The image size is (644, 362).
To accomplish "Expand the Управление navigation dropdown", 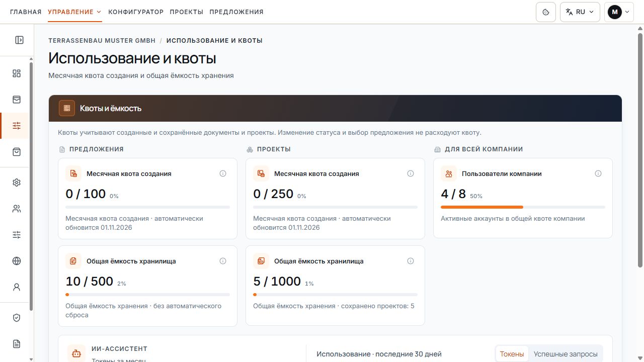I will coord(75,12).
